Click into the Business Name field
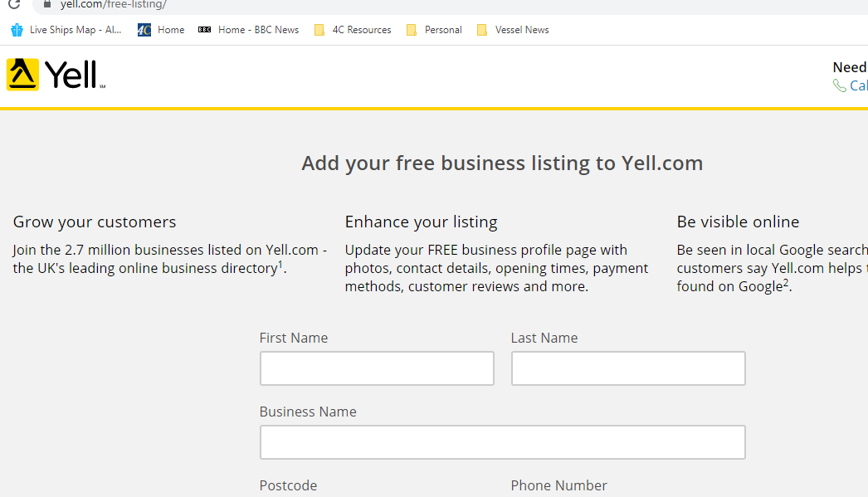This screenshot has width=868, height=497. (x=502, y=442)
